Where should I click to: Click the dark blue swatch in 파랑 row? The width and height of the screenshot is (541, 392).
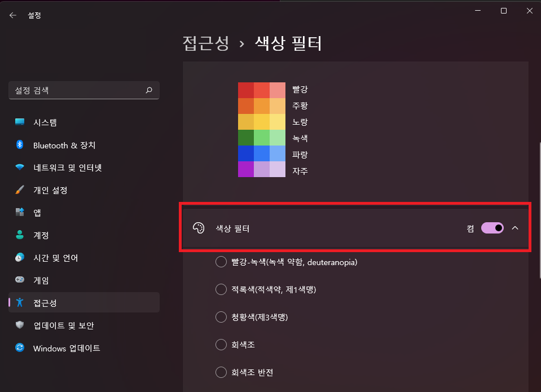click(245, 153)
